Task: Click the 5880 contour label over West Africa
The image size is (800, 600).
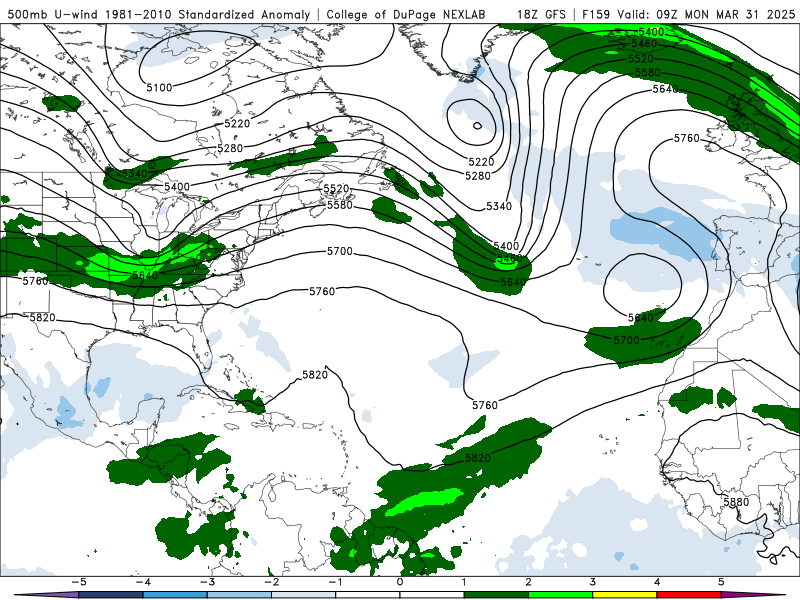Action: tap(736, 502)
